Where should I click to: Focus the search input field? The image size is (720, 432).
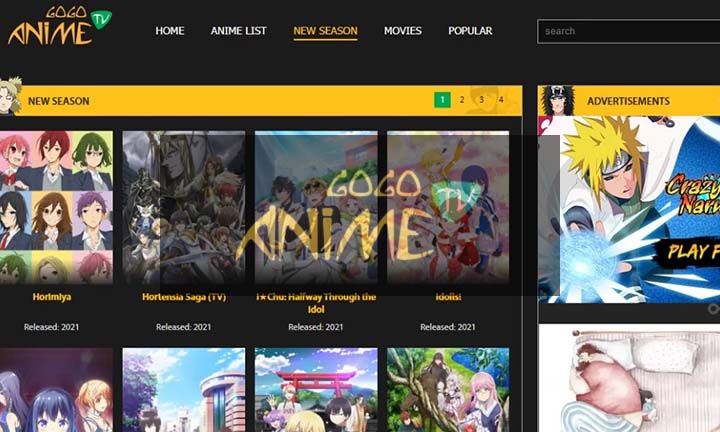click(x=628, y=31)
